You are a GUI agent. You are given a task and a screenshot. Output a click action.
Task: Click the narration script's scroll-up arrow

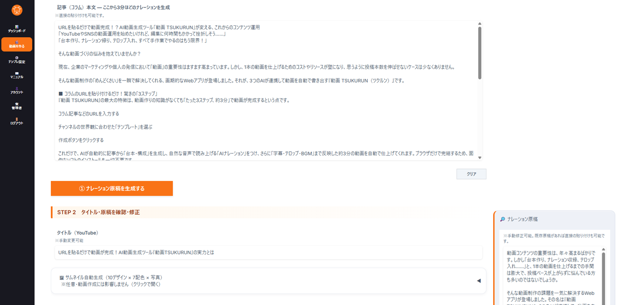(x=604, y=250)
